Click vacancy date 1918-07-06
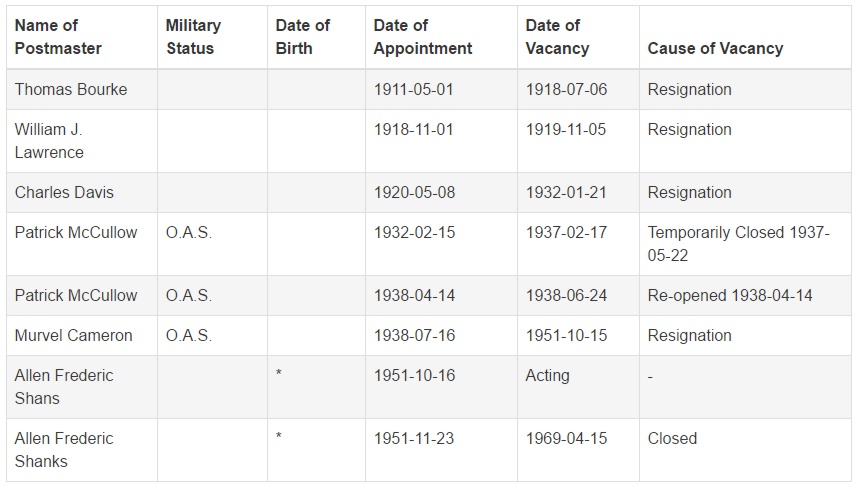The height and width of the screenshot is (487, 855). point(566,89)
